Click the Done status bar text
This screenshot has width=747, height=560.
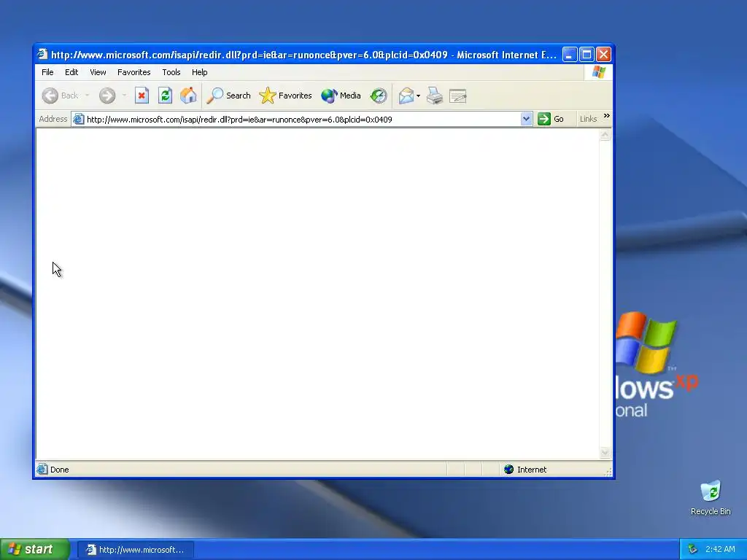click(x=60, y=470)
